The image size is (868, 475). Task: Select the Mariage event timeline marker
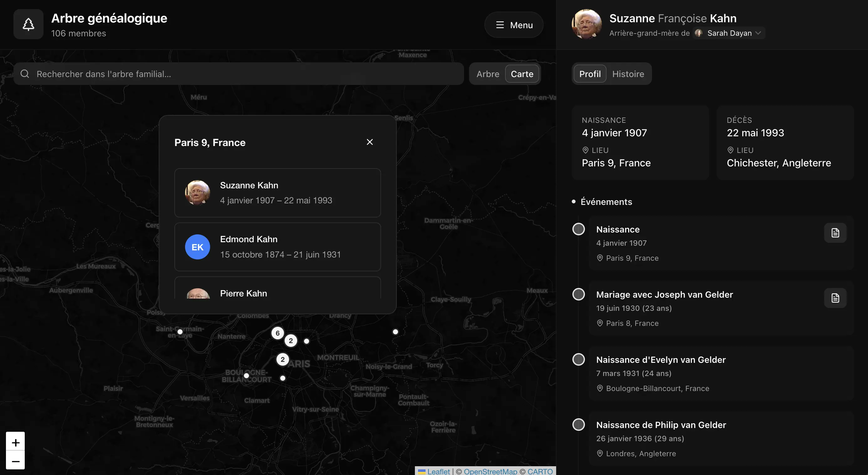point(578,294)
